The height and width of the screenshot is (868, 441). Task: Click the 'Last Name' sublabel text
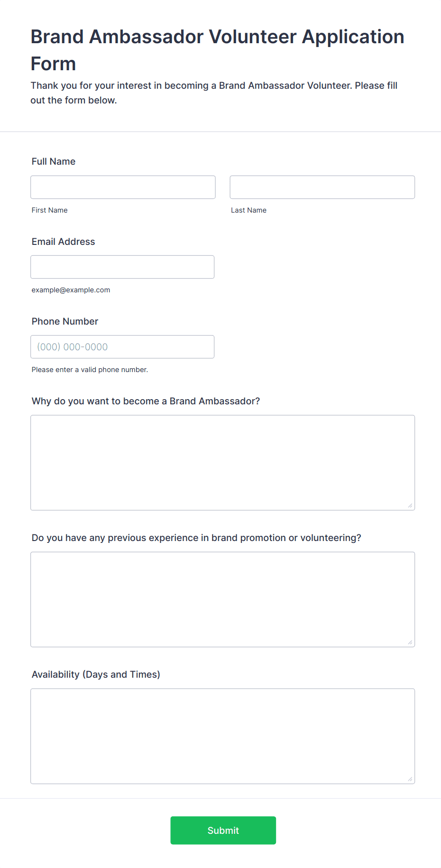pos(248,210)
